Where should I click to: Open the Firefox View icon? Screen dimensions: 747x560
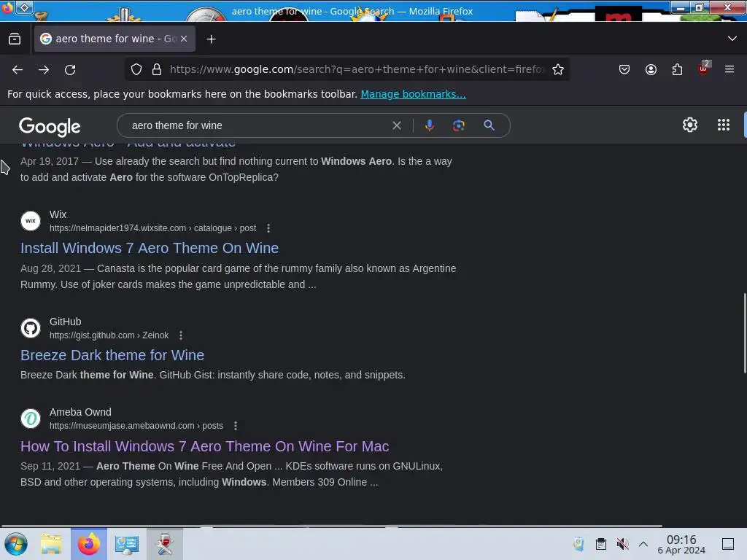tap(15, 39)
